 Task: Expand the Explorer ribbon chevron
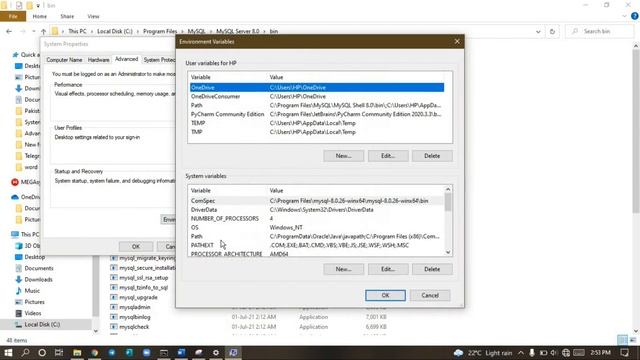(624, 16)
